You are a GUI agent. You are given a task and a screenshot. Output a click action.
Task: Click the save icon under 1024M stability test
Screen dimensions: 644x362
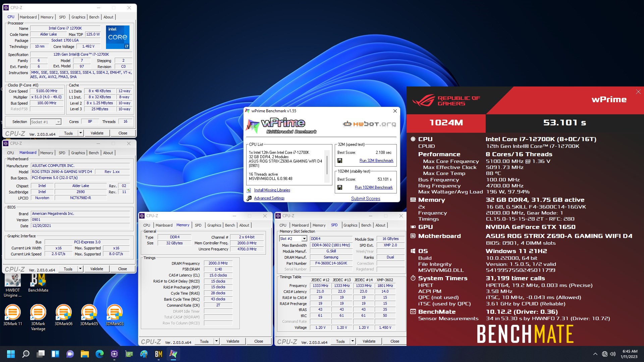point(340,187)
